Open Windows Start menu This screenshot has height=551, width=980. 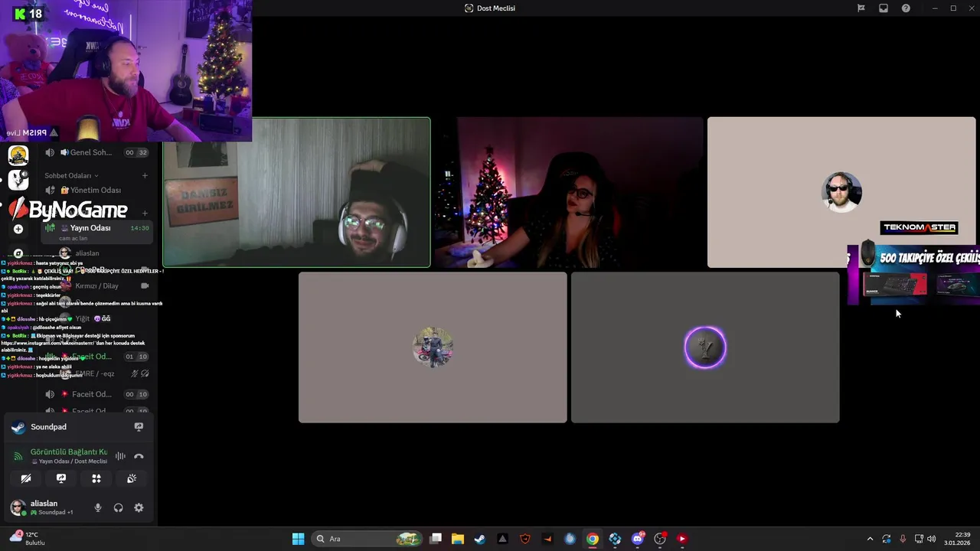(x=298, y=539)
